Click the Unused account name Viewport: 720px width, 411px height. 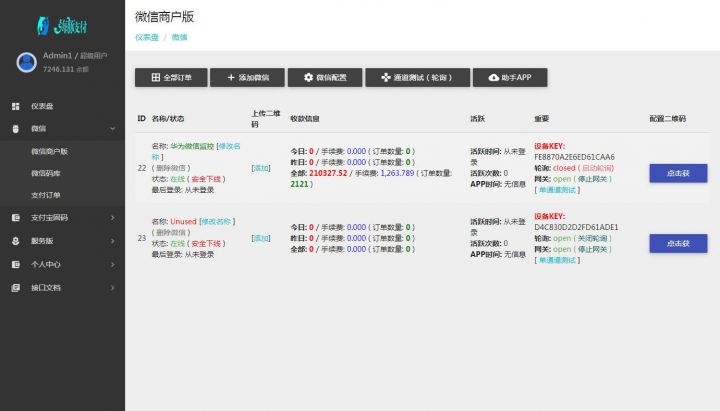point(183,221)
